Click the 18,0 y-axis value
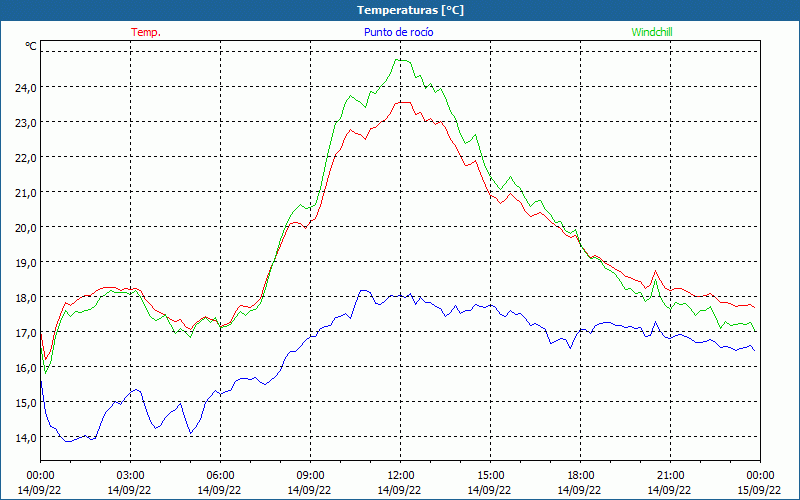This screenshot has height=500, width=800. pyautogui.click(x=26, y=298)
